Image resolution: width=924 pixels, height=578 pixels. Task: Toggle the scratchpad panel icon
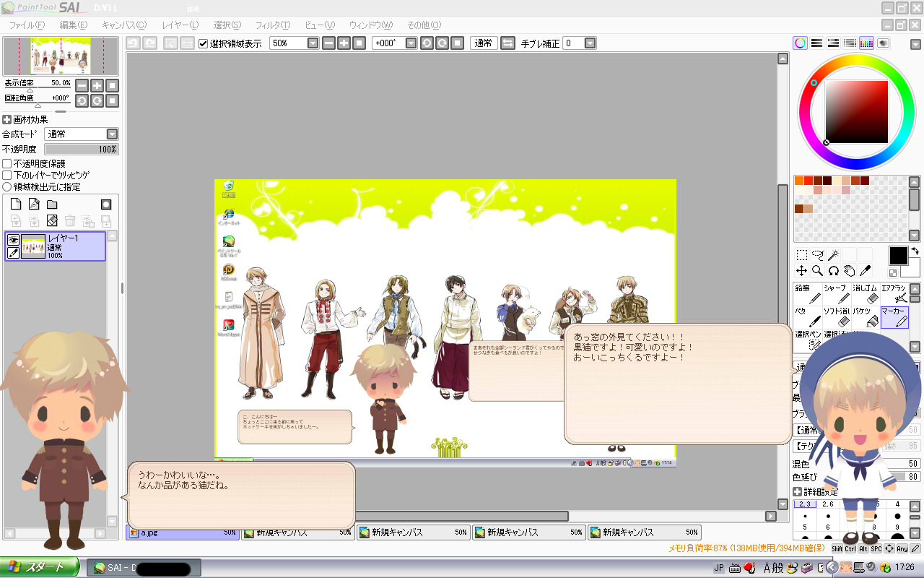pyautogui.click(x=883, y=43)
